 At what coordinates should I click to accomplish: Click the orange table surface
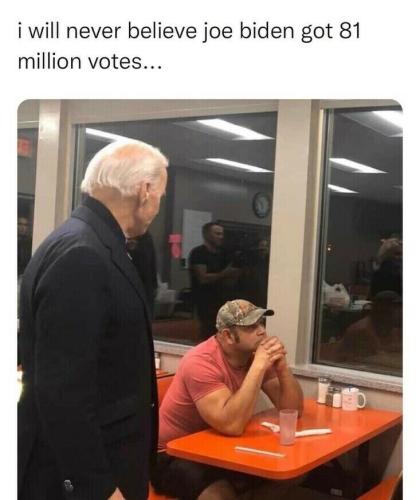[x=283, y=442]
